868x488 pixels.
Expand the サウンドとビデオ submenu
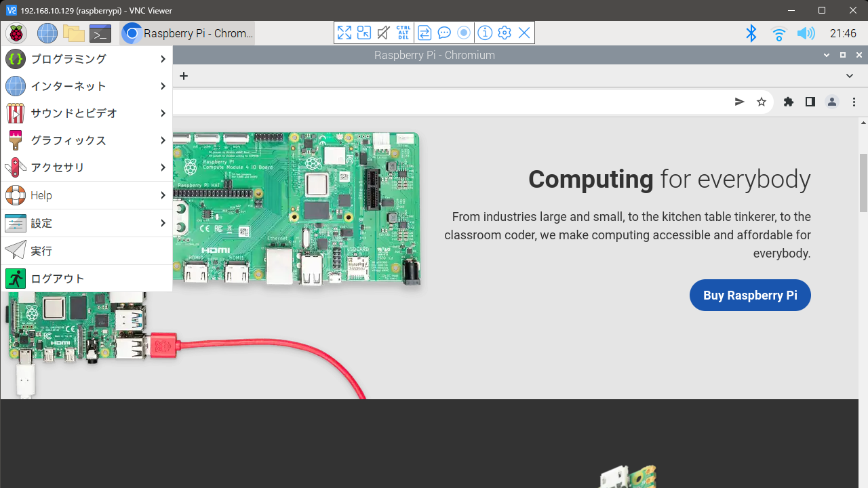pos(86,113)
